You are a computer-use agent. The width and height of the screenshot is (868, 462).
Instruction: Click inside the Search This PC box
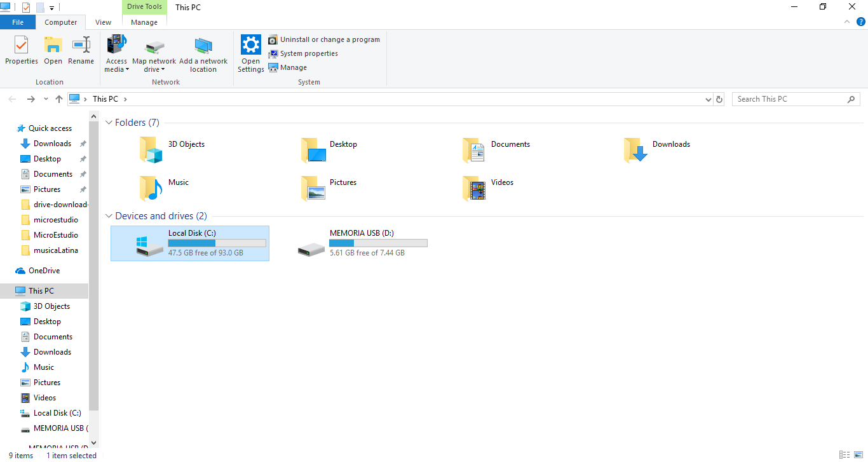(789, 99)
